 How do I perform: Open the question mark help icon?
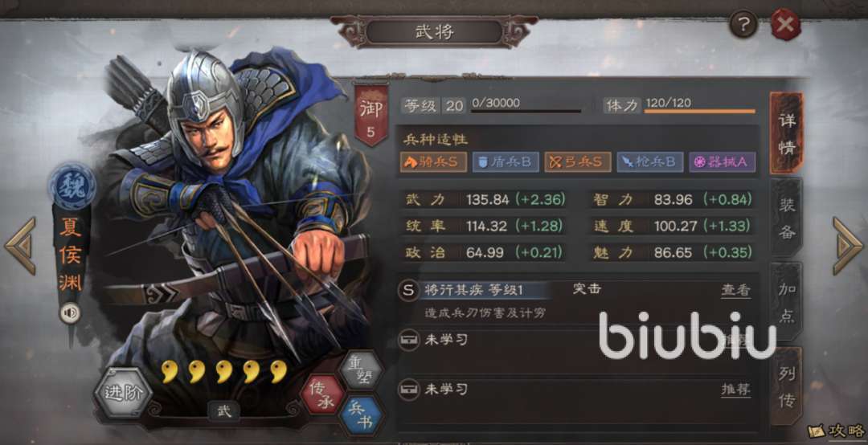pos(743,25)
